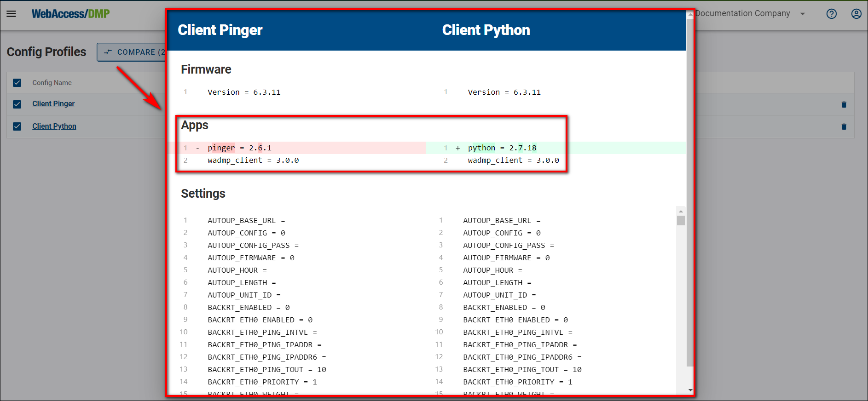
Task: Click the COMPARE button
Action: pos(132,52)
